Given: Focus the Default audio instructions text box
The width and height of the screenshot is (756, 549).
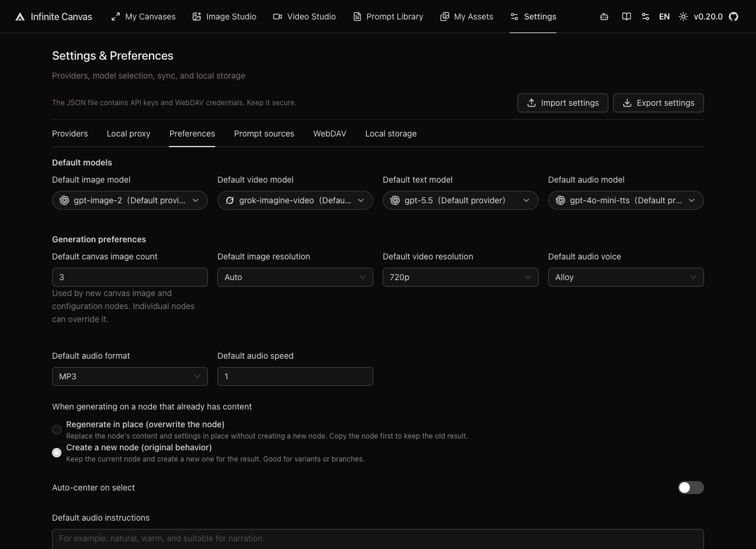Looking at the screenshot, I should tap(378, 539).
